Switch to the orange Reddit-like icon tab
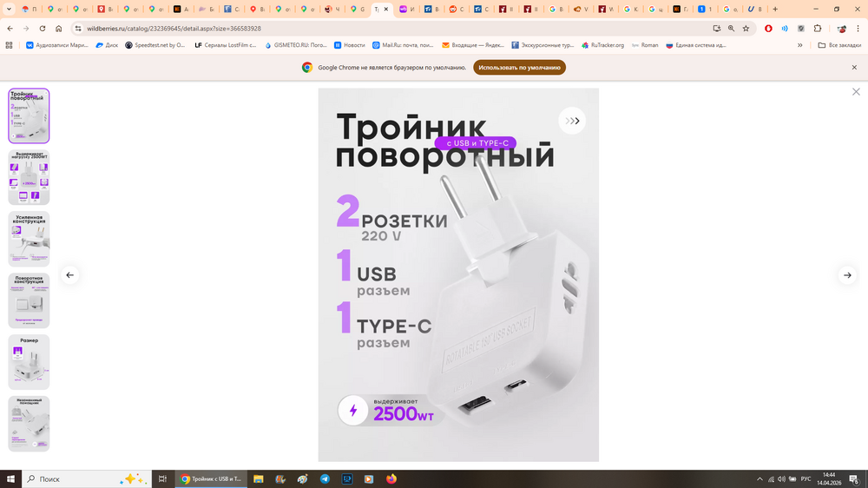 [457, 9]
